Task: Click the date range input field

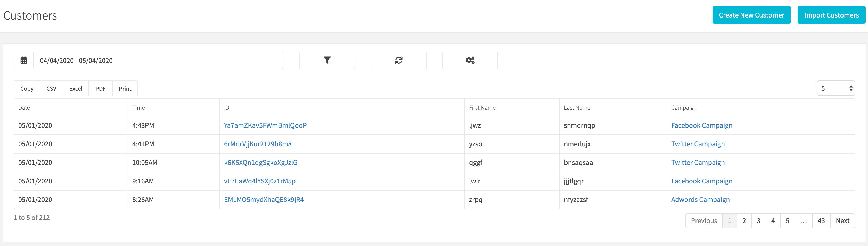Action: (x=158, y=60)
